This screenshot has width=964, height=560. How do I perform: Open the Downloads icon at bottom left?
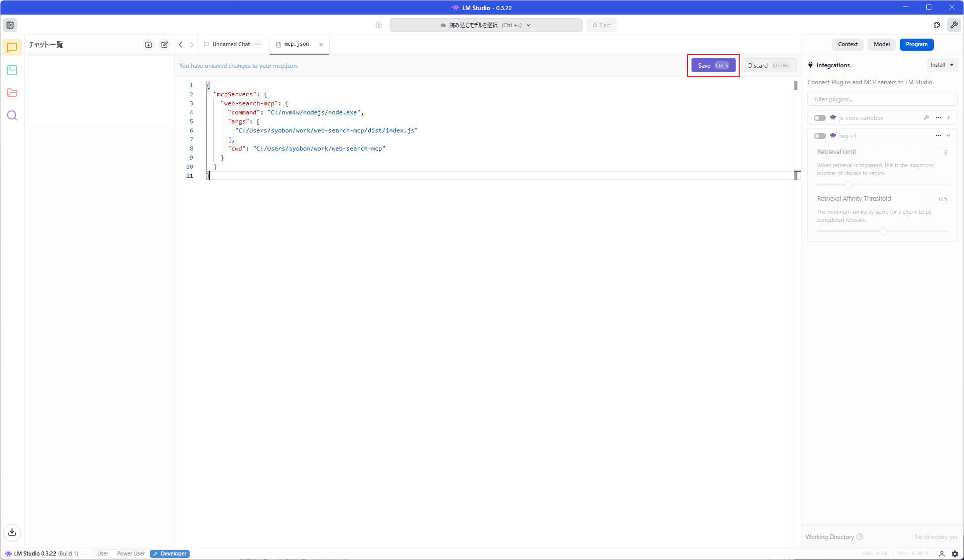pos(12,532)
